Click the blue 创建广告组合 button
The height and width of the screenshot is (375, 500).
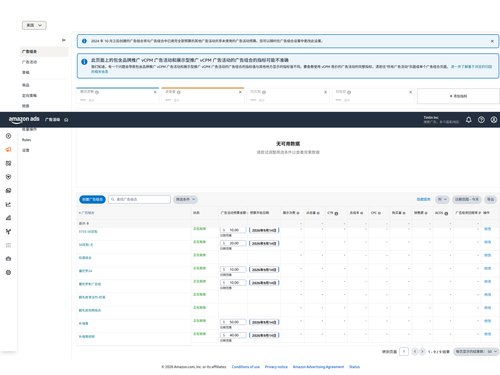(x=92, y=199)
